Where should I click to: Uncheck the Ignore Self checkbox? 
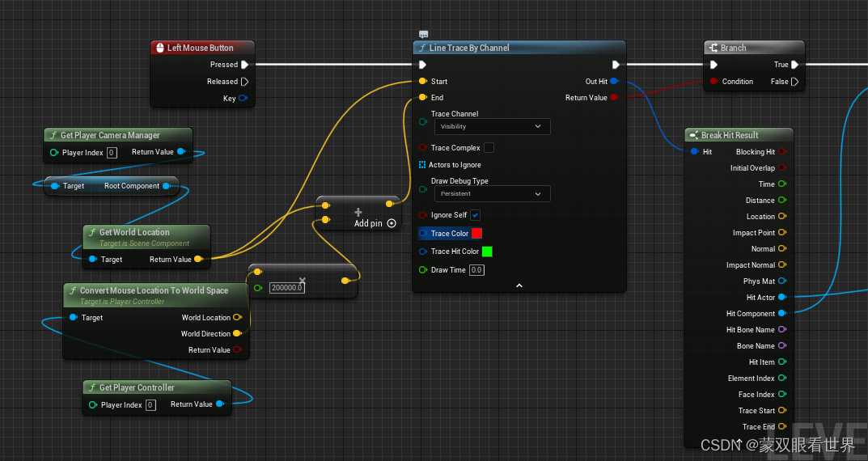click(475, 214)
